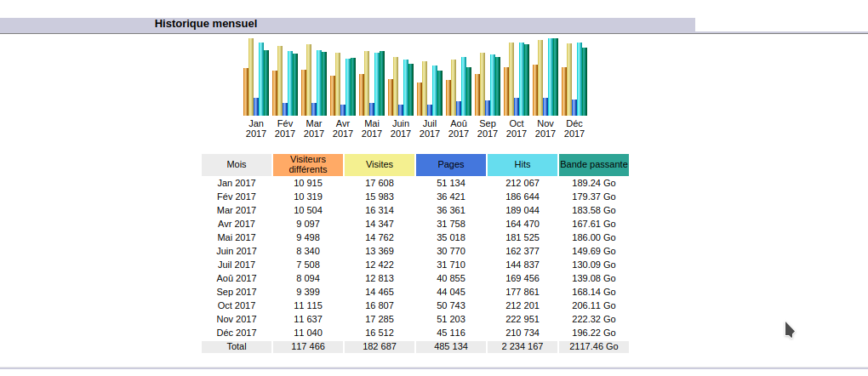Click the Juin 2017 chart label
This screenshot has height=376, width=868.
click(x=400, y=128)
